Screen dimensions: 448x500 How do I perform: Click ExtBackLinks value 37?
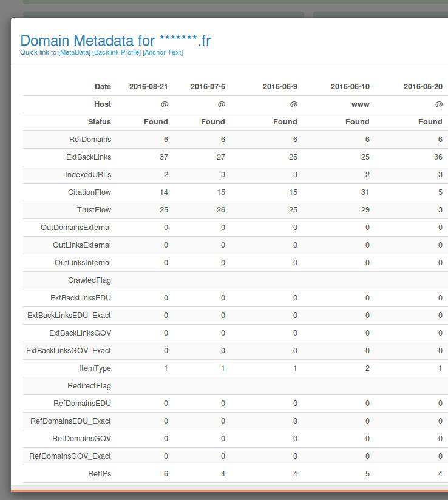(x=164, y=157)
